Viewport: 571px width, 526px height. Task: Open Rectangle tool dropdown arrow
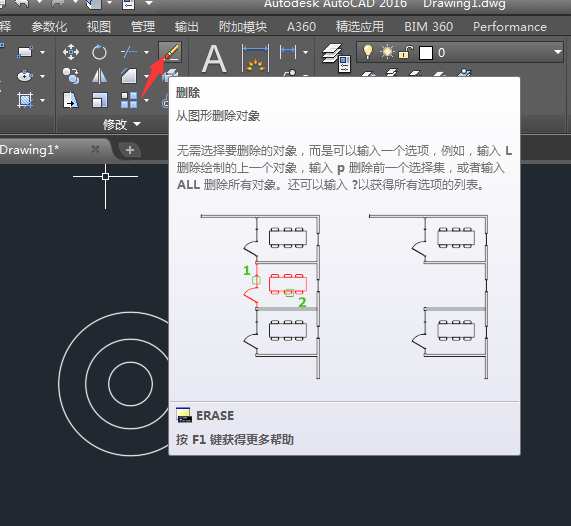click(x=42, y=52)
